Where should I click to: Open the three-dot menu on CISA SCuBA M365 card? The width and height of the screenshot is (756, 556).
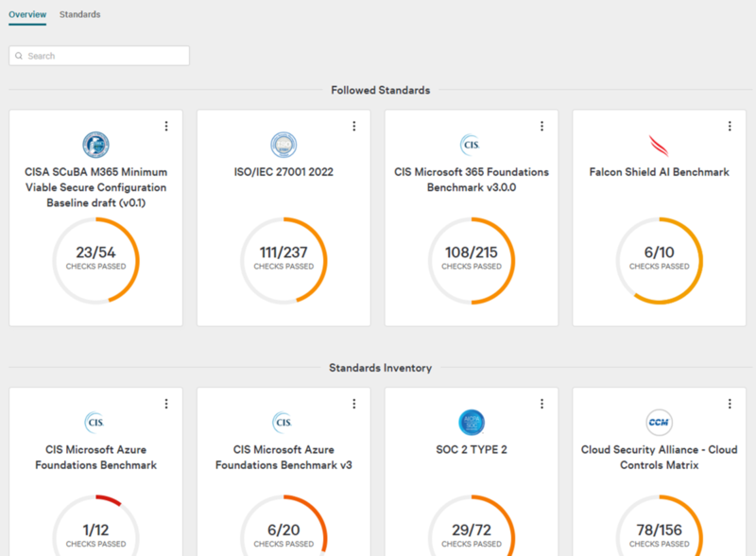point(166,126)
